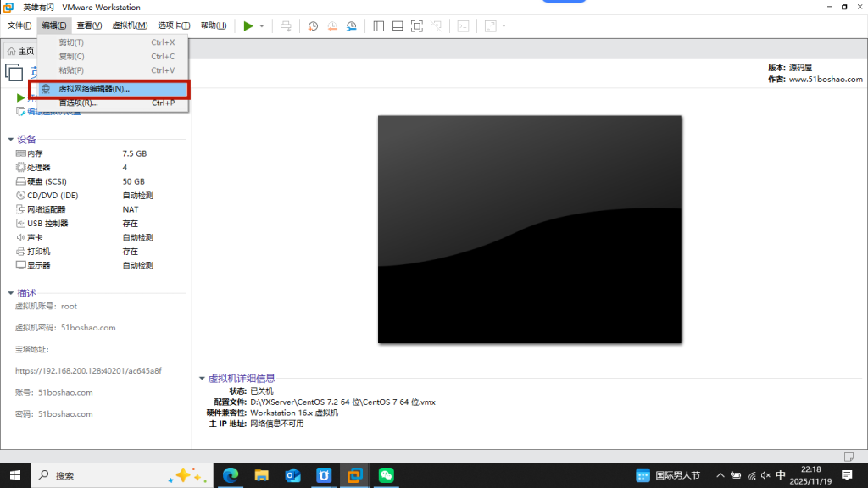868x488 pixels.
Task: Switch to the 主页 tab
Action: pyautogui.click(x=21, y=50)
